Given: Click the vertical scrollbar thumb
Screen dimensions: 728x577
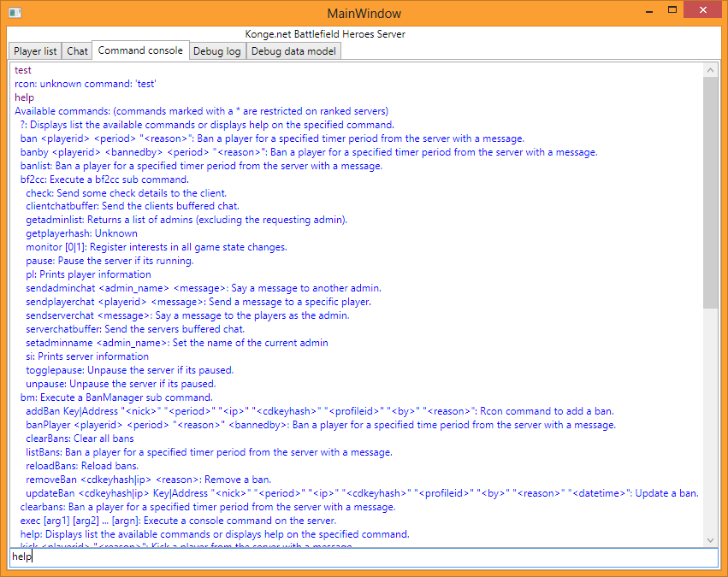Looking at the screenshot, I should tap(710, 193).
